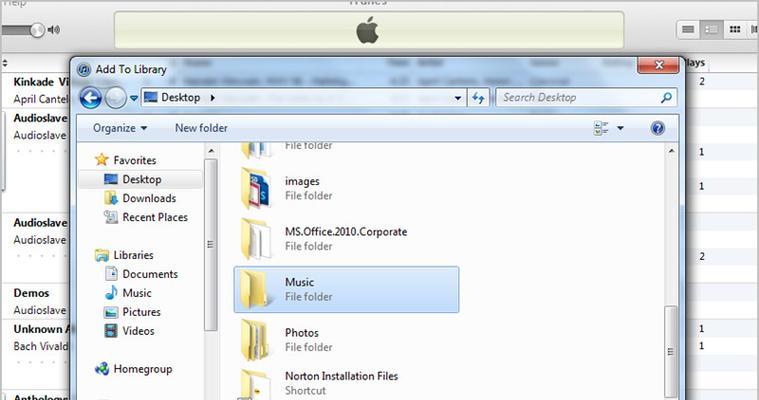The width and height of the screenshot is (759, 400).
Task: Select Kinkade album row in iTunes
Action: (41, 82)
